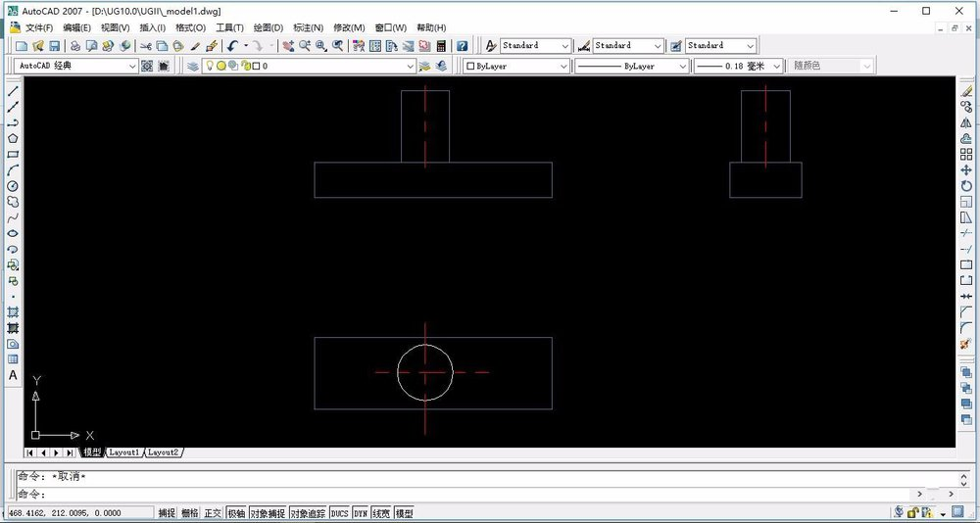Click the Help question mark icon

462,46
